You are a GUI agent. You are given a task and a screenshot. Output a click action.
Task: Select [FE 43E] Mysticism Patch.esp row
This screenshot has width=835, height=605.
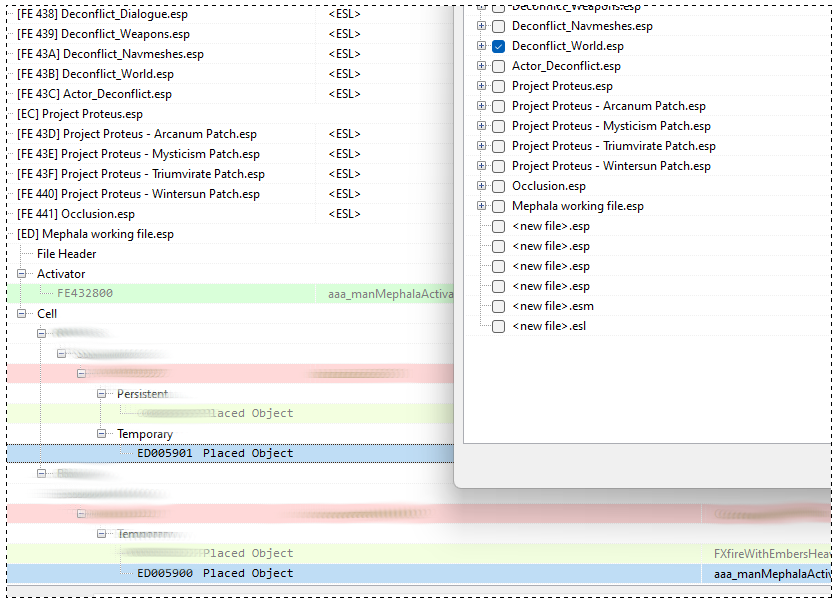(138, 154)
